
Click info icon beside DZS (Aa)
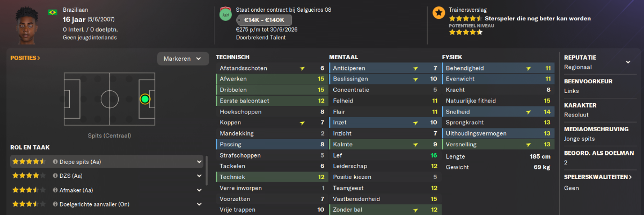[55, 176]
